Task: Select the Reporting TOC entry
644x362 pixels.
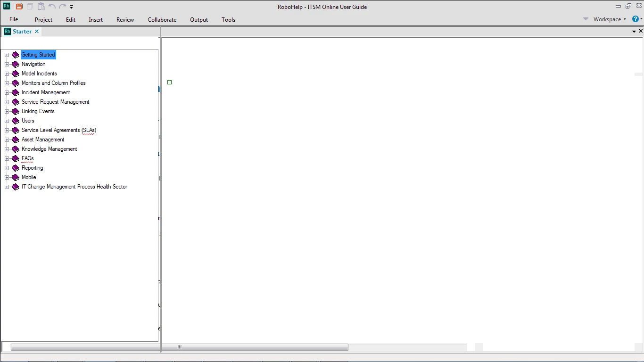Action: point(33,168)
